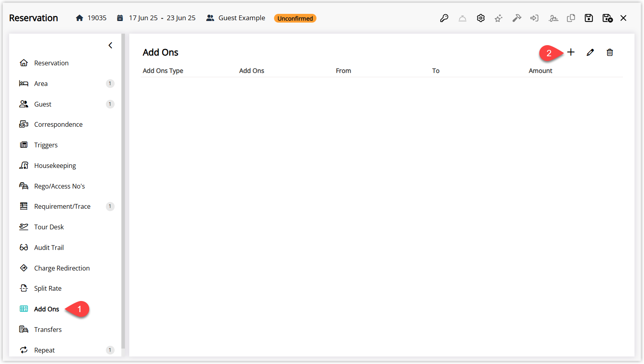This screenshot has width=644, height=364.
Task: Click the Requirement/Trace count badge
Action: click(x=110, y=206)
